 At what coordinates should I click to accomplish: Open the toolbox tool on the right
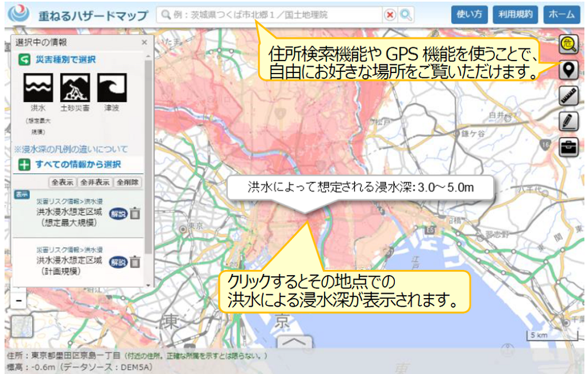[568, 147]
